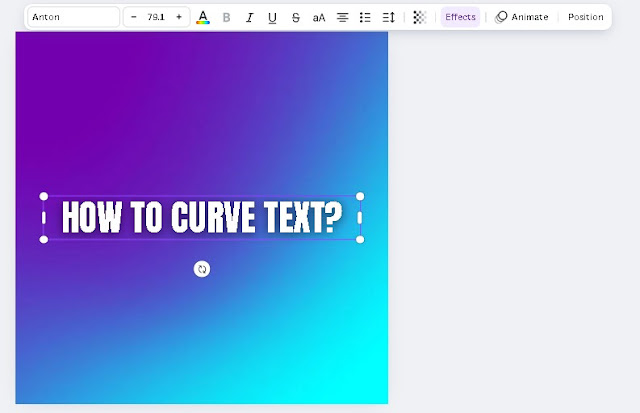Open the Anton font family dropdown
Viewport: 640px width, 413px height.
[x=73, y=17]
